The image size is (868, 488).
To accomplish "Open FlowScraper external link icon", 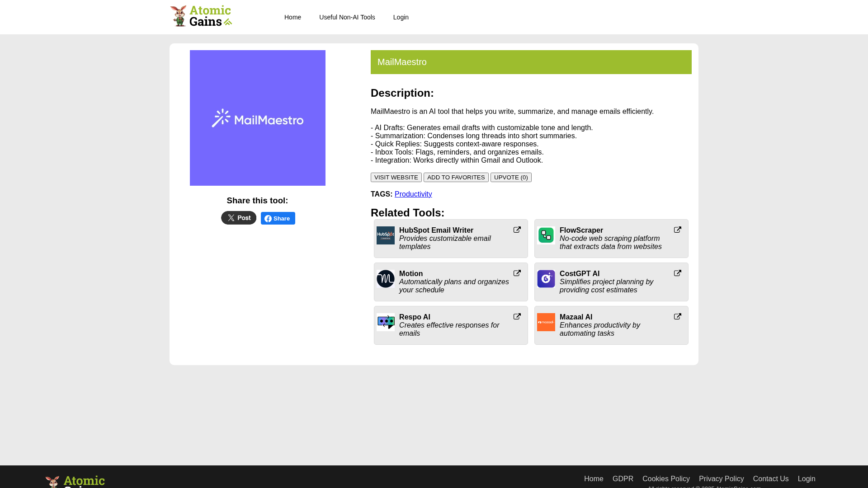I will (678, 230).
